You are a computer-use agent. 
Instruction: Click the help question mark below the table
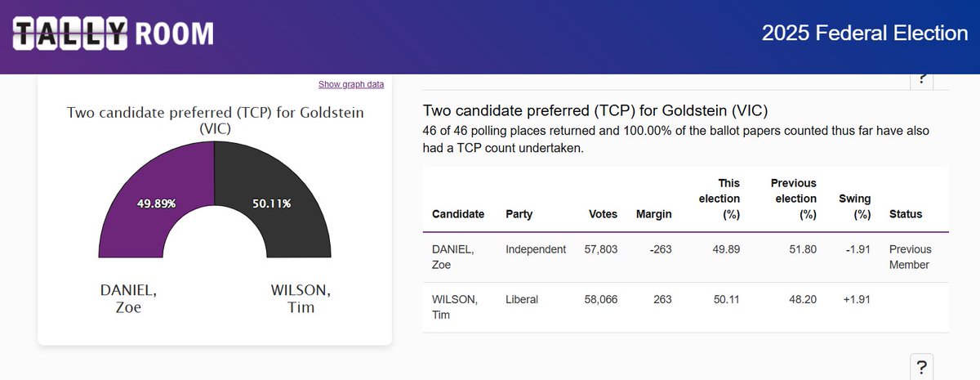[x=921, y=366]
